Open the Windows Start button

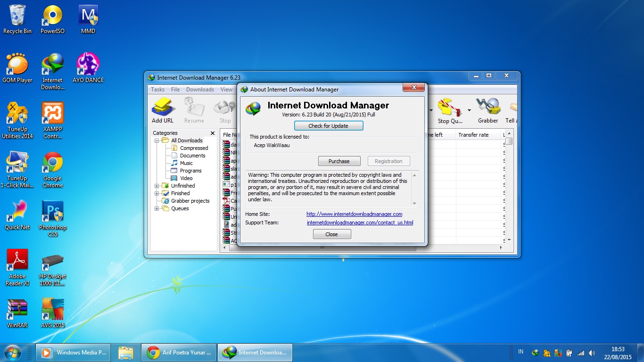coord(12,353)
